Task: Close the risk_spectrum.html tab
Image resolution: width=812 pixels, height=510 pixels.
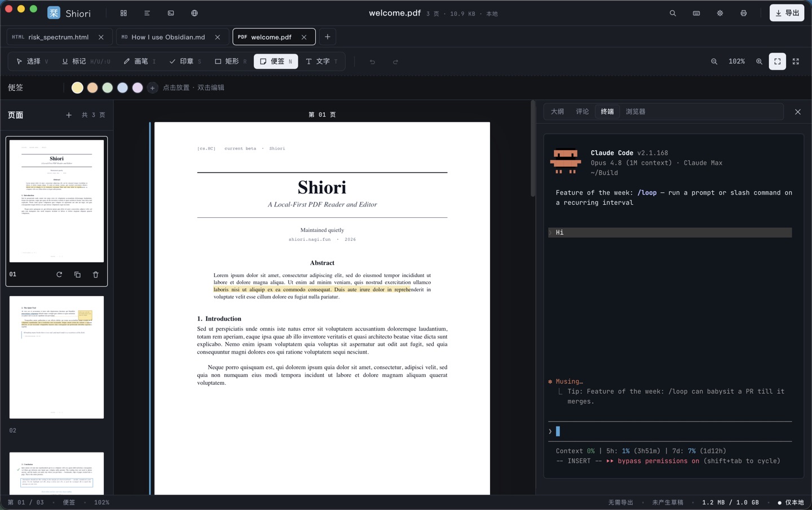Action: click(101, 37)
